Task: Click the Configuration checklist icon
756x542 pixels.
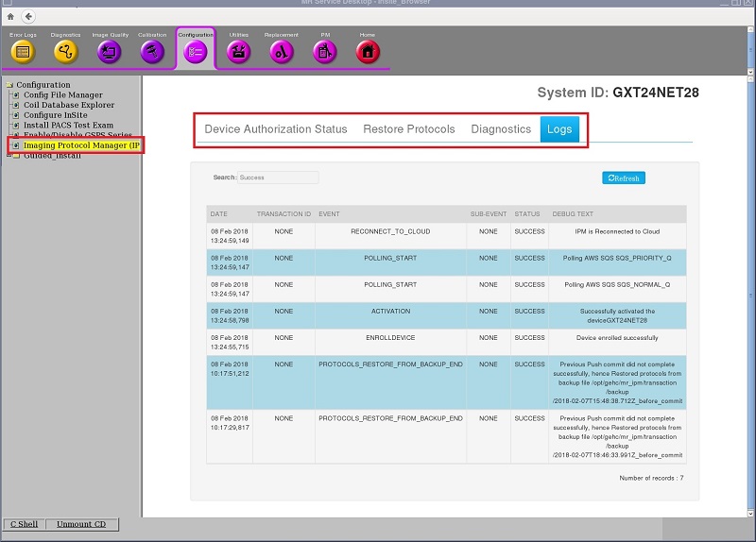Action: (x=196, y=53)
